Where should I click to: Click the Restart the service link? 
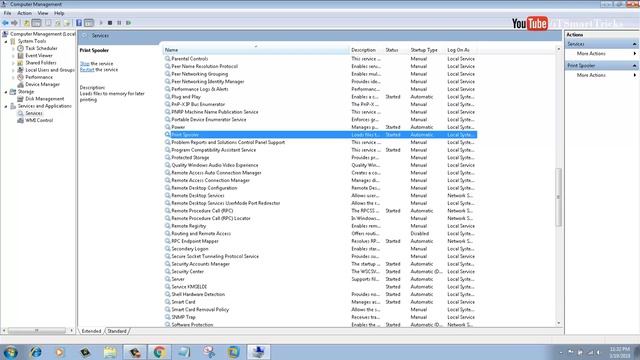point(87,70)
